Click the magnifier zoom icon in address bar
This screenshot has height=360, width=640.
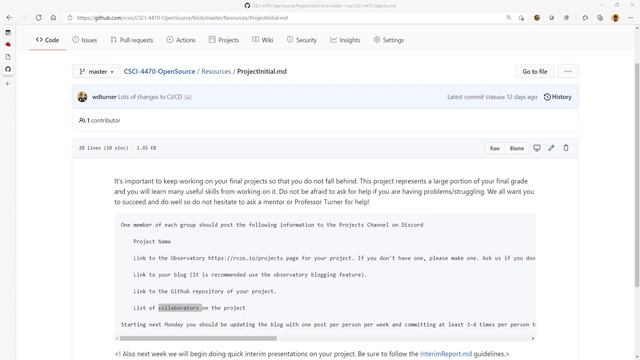pyautogui.click(x=509, y=18)
